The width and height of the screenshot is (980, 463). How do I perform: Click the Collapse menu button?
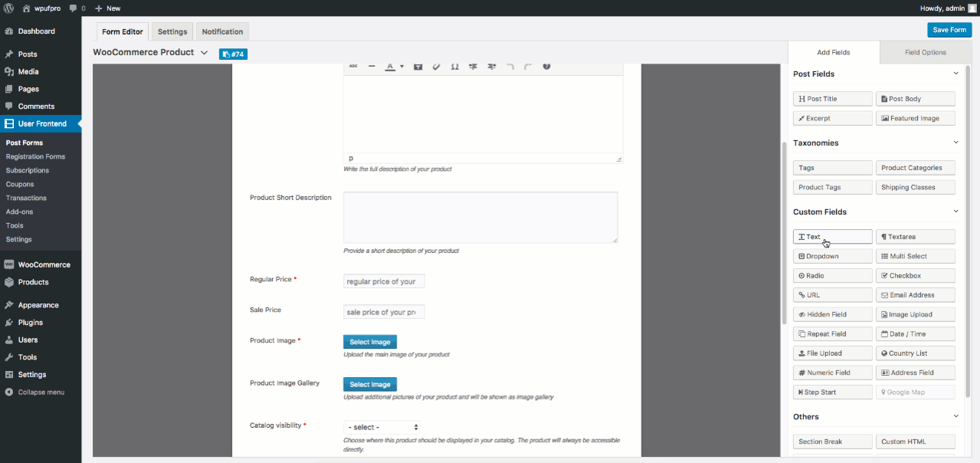tap(41, 392)
